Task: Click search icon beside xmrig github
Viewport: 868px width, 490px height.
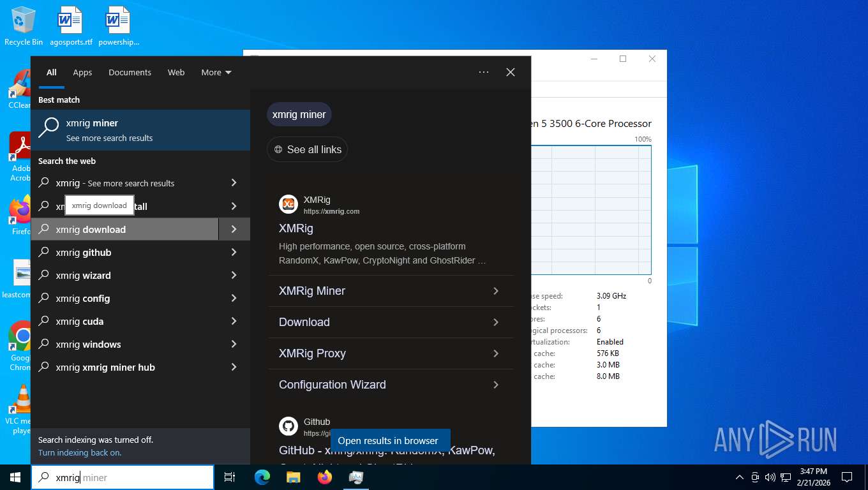Action: coord(44,252)
